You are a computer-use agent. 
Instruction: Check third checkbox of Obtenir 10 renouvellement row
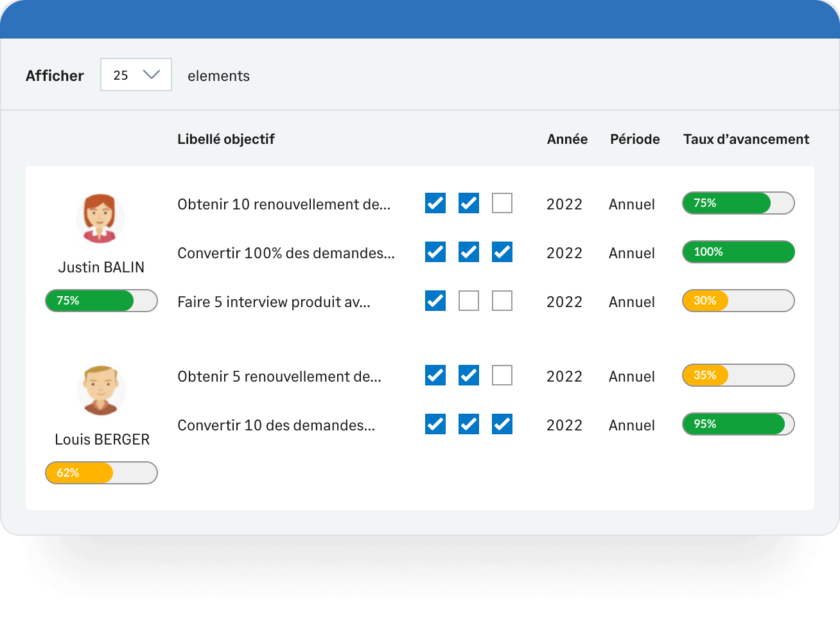502,203
